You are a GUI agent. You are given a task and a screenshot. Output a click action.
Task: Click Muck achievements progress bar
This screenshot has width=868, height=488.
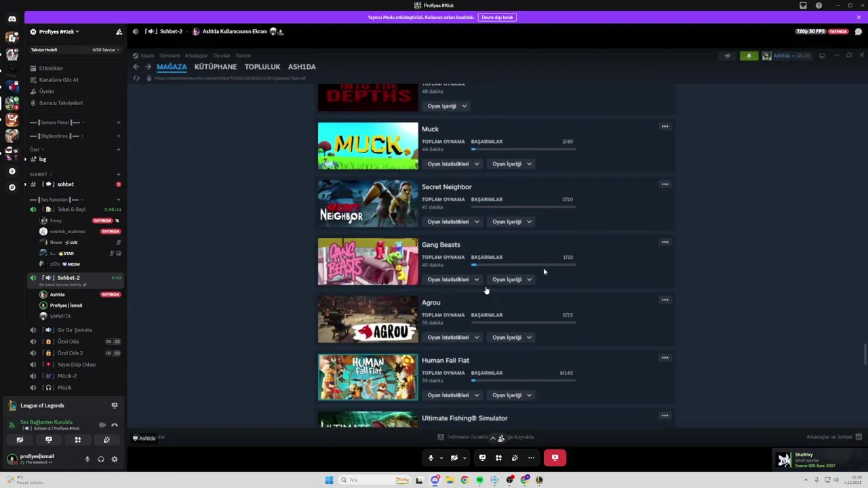(x=523, y=149)
